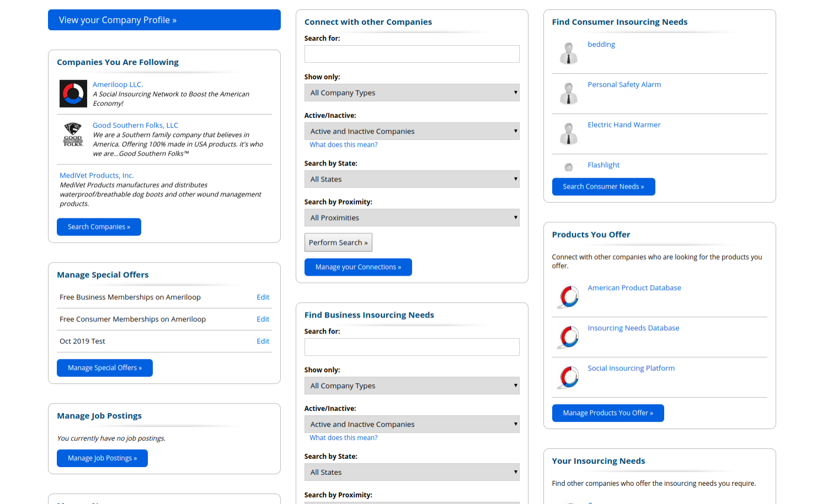Click What does this mean under Connect with other Companies

(344, 144)
